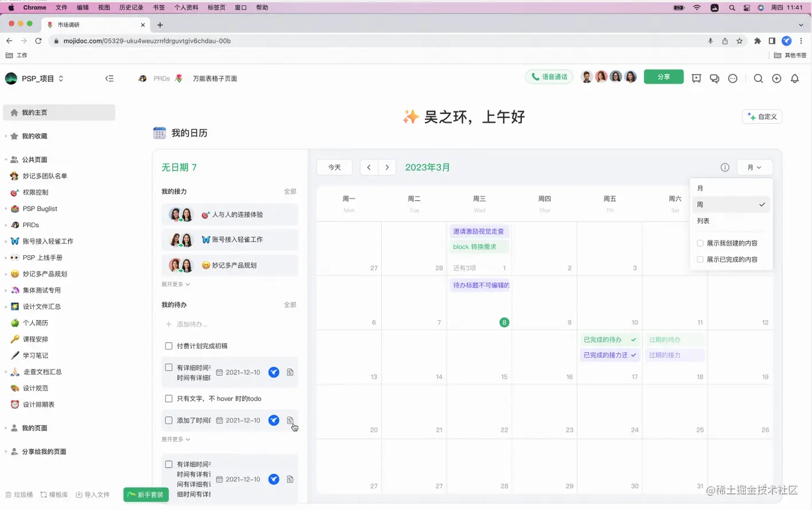
Task: Reload the page in Chrome
Action: 38,41
